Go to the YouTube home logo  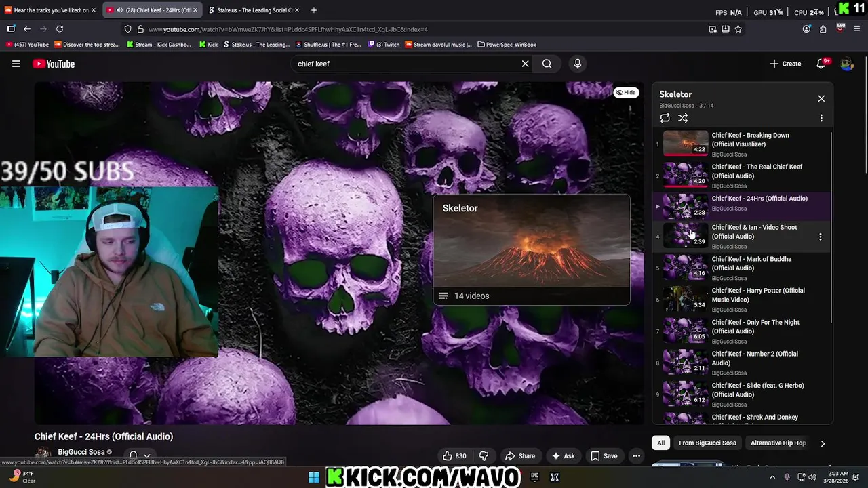point(54,64)
